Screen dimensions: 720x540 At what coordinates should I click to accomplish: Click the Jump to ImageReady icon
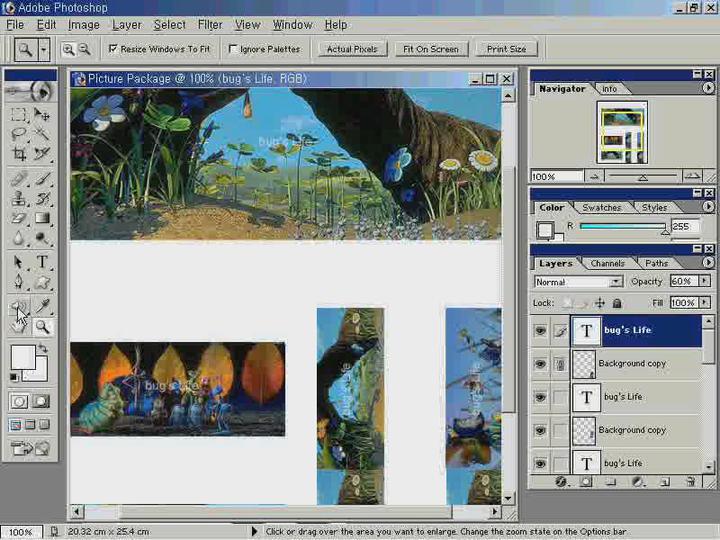30,448
